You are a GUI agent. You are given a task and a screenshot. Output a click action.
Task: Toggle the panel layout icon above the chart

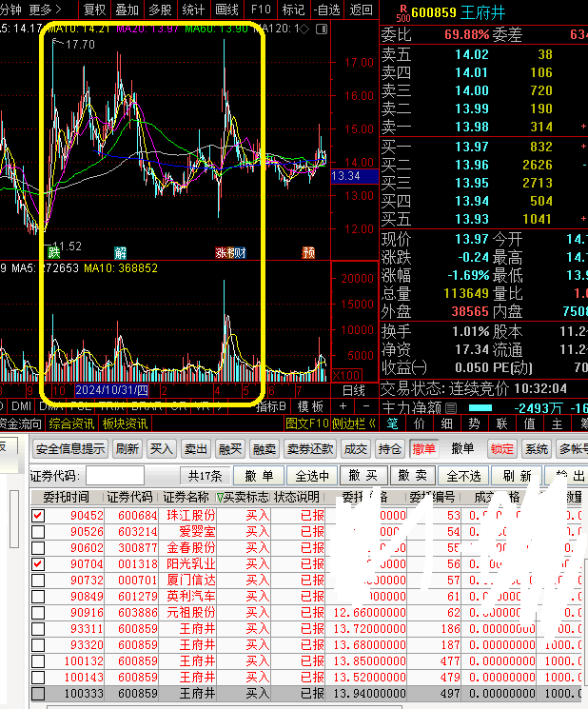point(322,30)
